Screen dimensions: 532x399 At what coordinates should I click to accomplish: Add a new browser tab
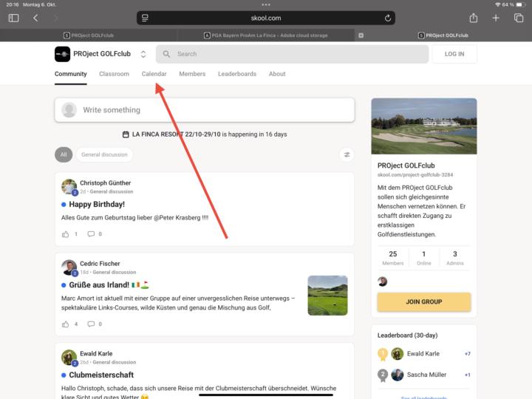[x=496, y=18]
